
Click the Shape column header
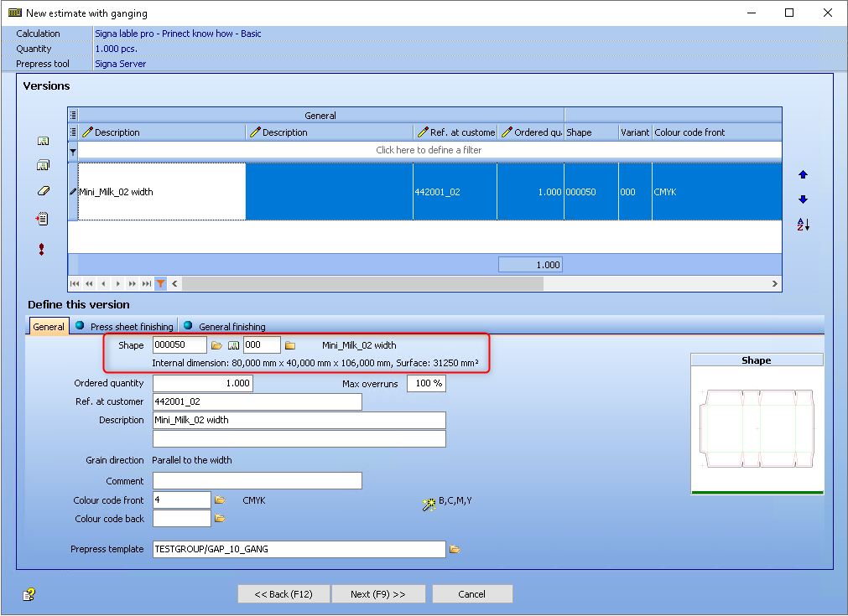(x=591, y=132)
